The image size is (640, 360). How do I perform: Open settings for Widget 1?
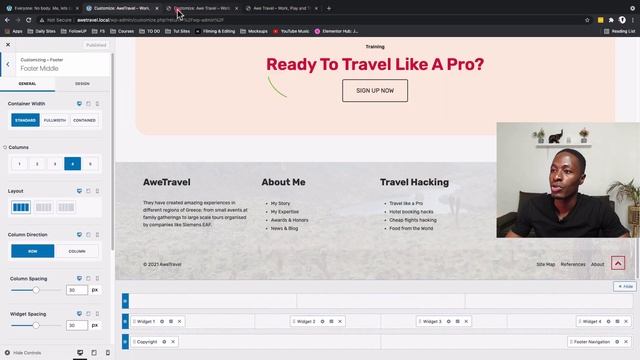click(162, 322)
